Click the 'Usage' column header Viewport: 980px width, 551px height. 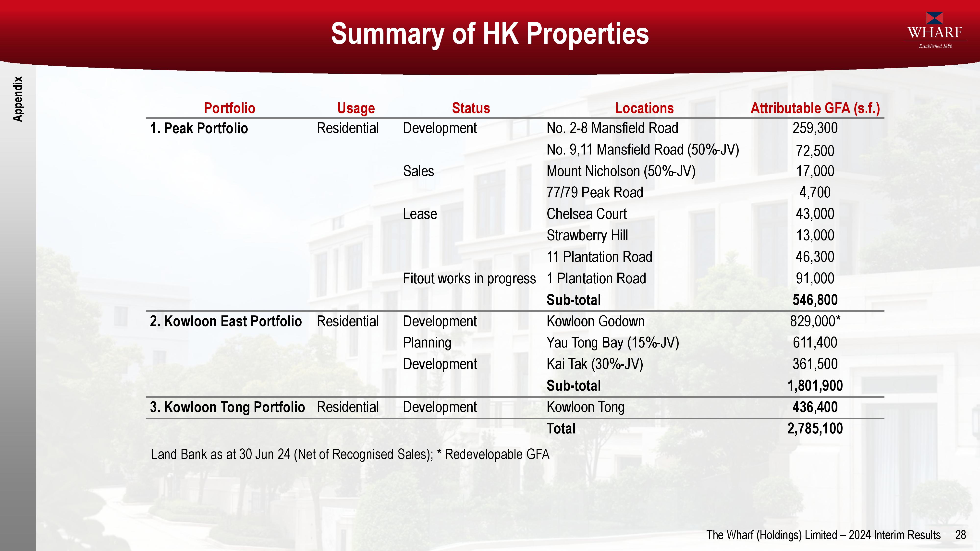point(356,108)
